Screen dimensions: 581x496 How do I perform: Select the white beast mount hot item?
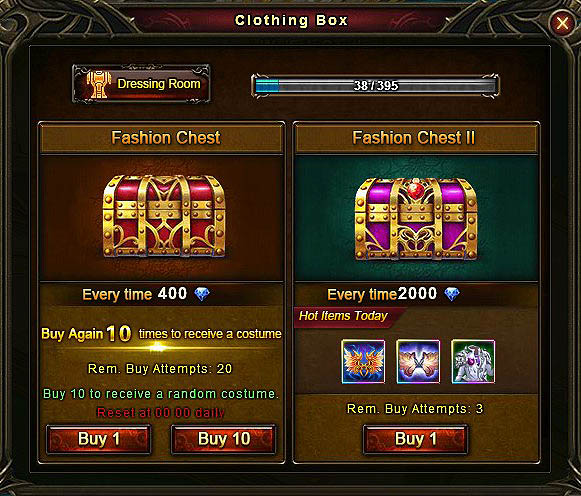point(473,361)
